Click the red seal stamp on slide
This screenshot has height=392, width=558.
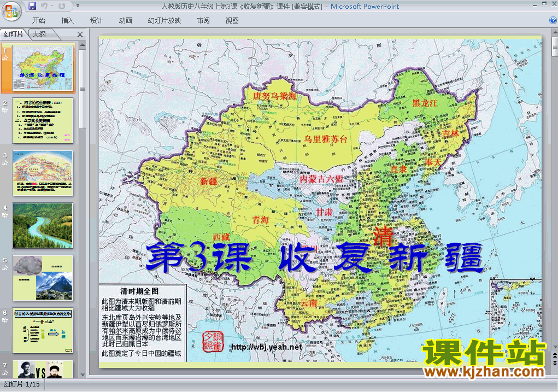click(213, 342)
